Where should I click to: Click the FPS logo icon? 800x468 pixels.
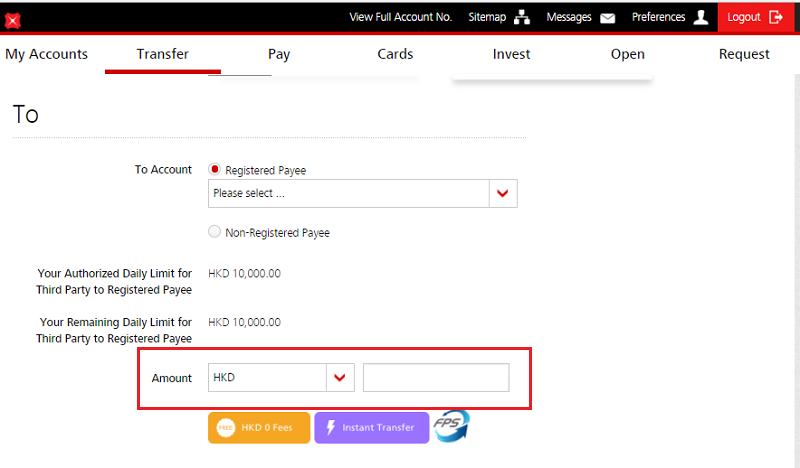[x=451, y=427]
